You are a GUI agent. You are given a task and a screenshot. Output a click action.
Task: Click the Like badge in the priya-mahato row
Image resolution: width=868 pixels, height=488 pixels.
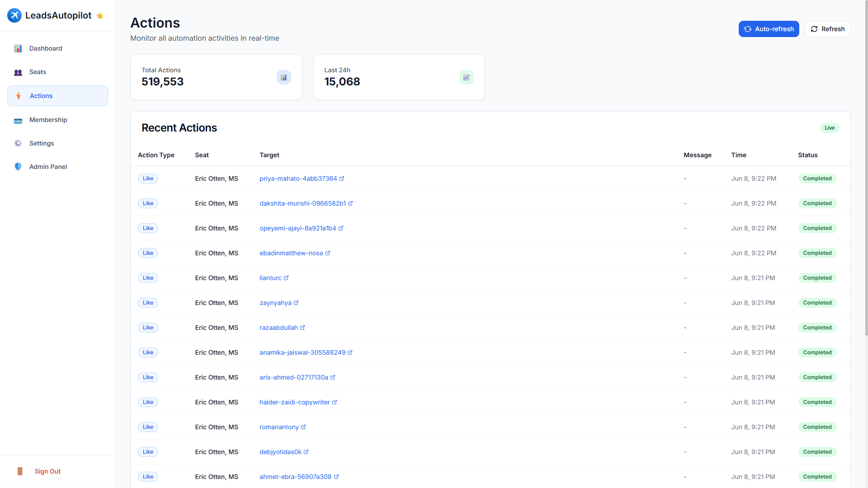tap(148, 178)
